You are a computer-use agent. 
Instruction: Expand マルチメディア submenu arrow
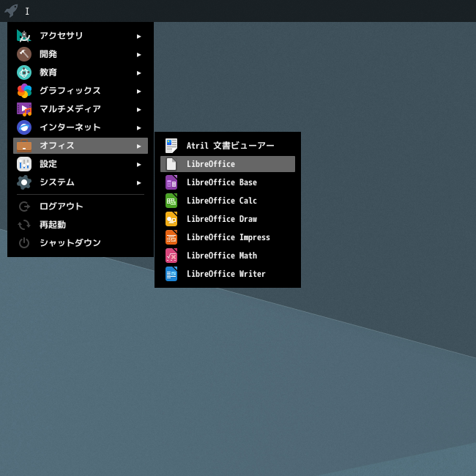pyautogui.click(x=138, y=110)
